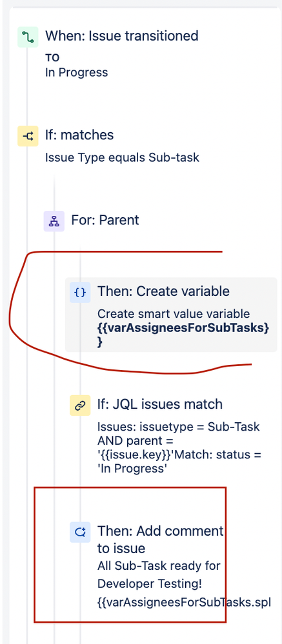Click the In Progress status text
The image size is (282, 644).
76,73
